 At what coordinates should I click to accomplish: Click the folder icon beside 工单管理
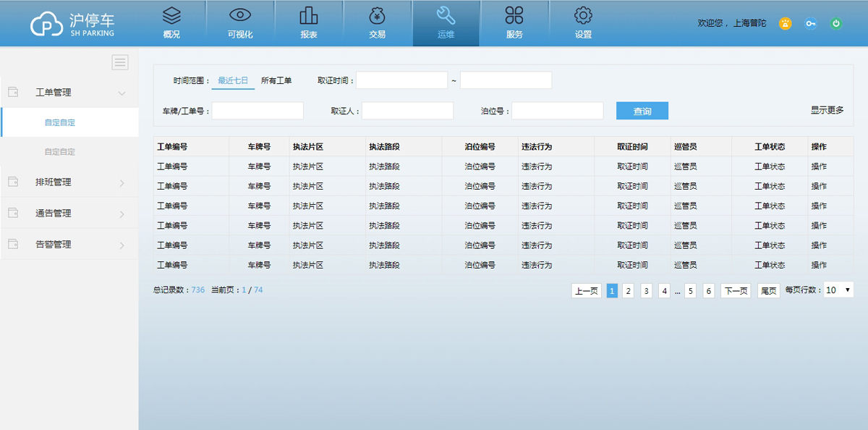[13, 92]
